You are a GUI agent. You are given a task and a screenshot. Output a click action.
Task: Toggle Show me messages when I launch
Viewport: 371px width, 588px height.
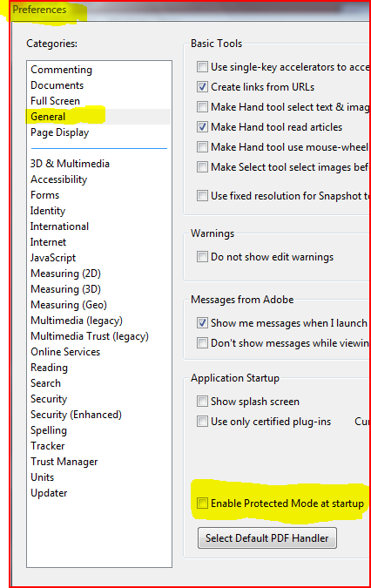click(x=202, y=323)
